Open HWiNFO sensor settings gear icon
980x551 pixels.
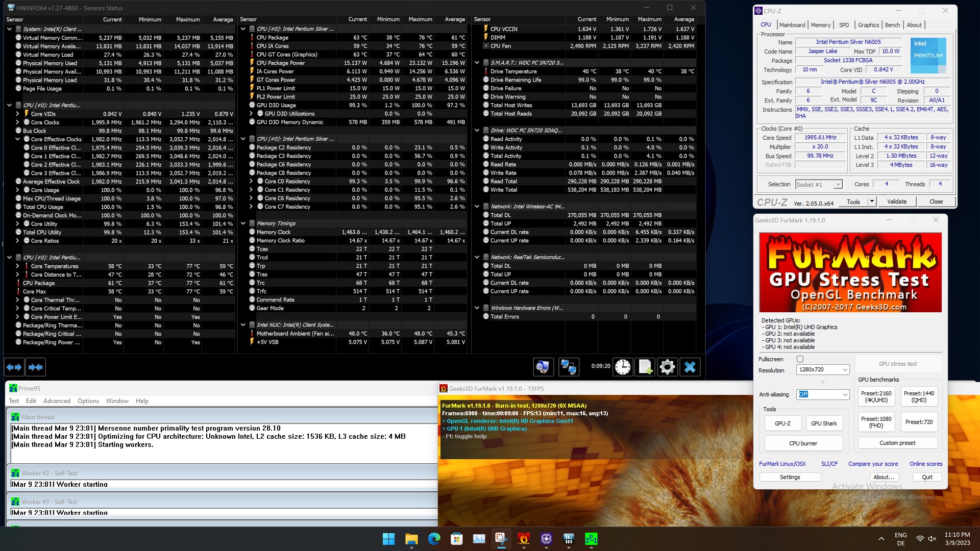[x=667, y=367]
